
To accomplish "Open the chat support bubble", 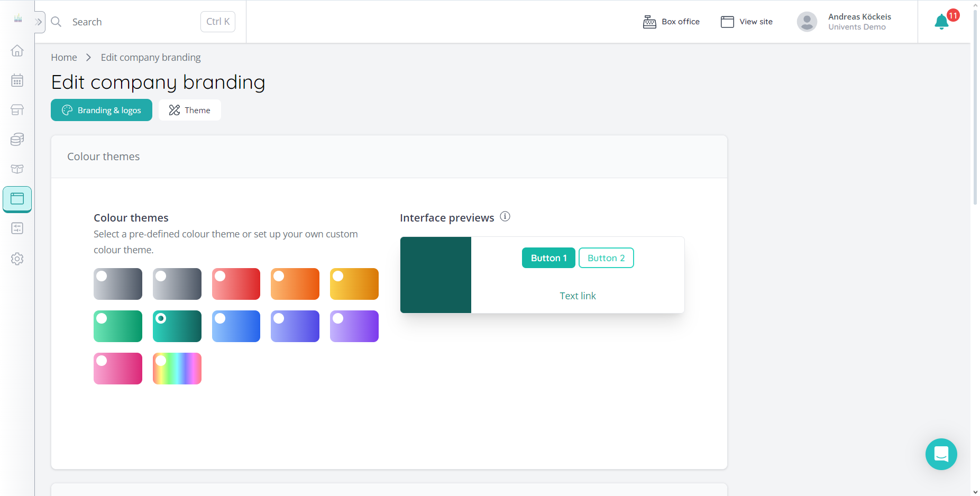I will 941,454.
